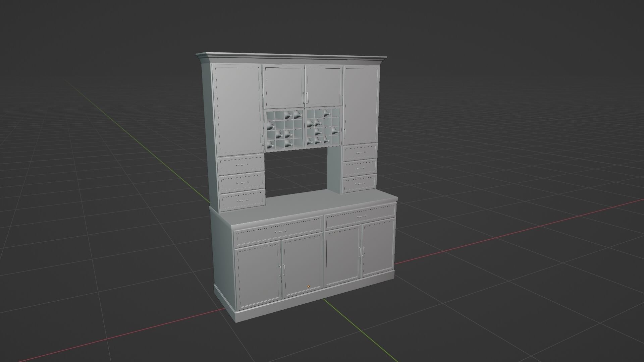Select the cabinet's left wine rack grid

click(284, 129)
